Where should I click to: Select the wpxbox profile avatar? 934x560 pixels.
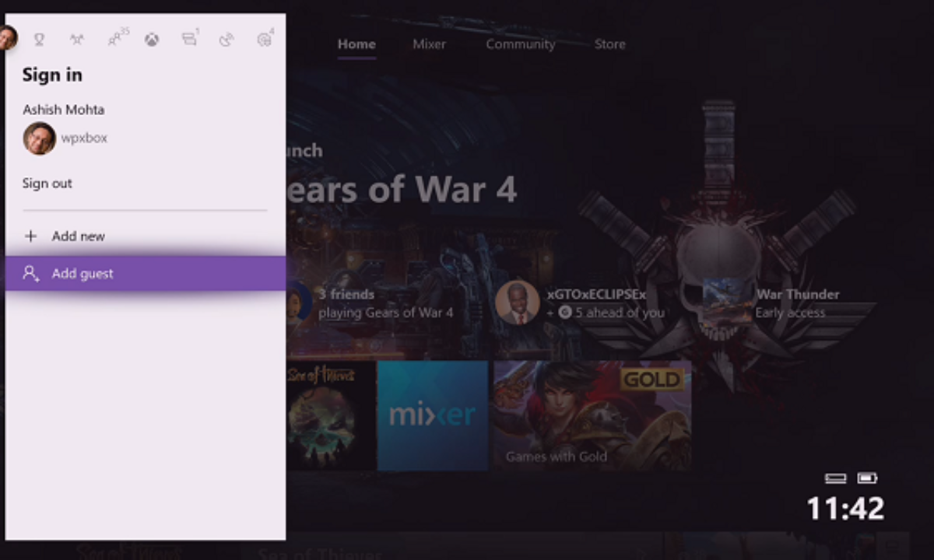[x=39, y=138]
